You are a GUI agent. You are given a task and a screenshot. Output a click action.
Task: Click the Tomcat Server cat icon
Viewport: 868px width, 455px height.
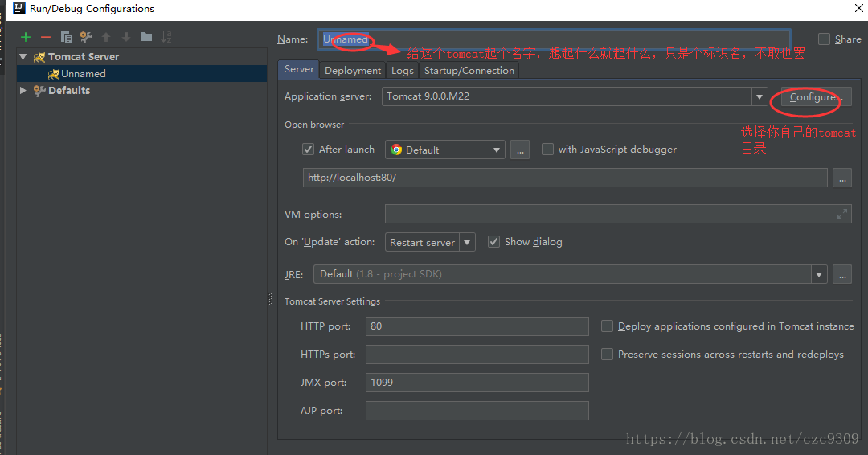pos(39,57)
